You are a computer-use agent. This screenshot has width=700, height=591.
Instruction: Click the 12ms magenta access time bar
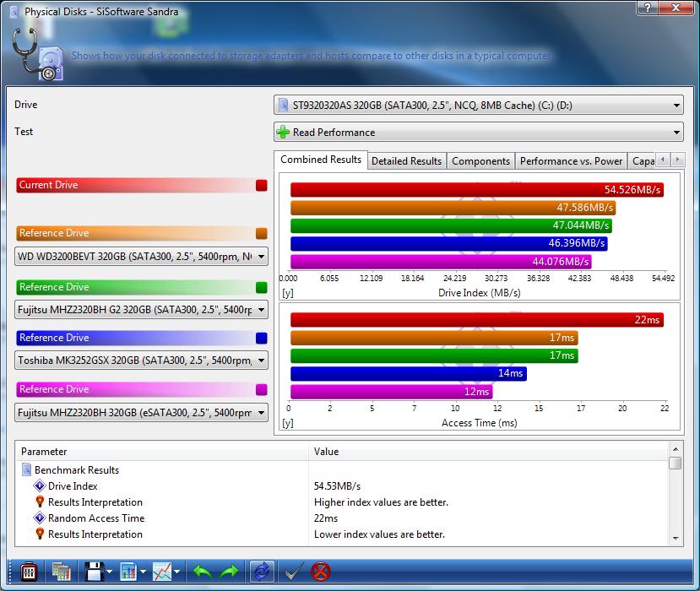(x=392, y=392)
